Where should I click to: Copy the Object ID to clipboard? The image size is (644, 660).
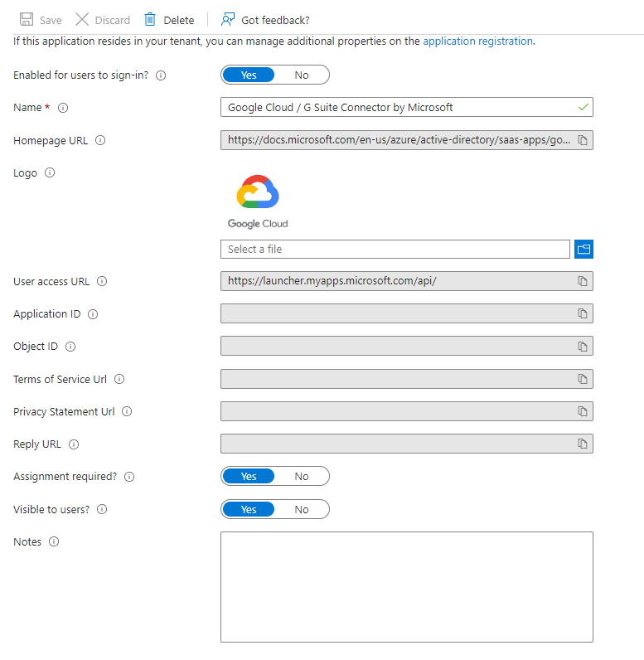583,347
